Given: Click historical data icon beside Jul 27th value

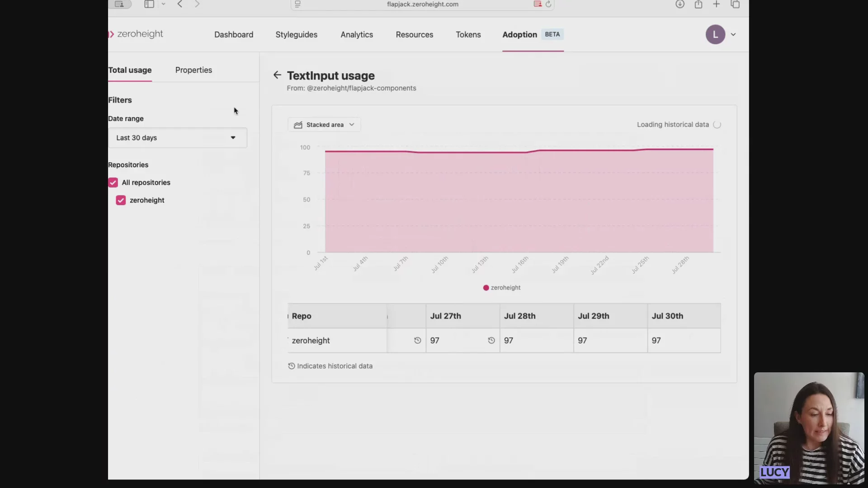Looking at the screenshot, I should click(x=491, y=340).
